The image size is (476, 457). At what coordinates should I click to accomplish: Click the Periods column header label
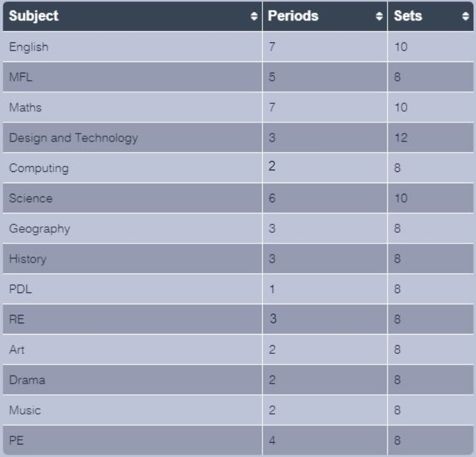(293, 17)
